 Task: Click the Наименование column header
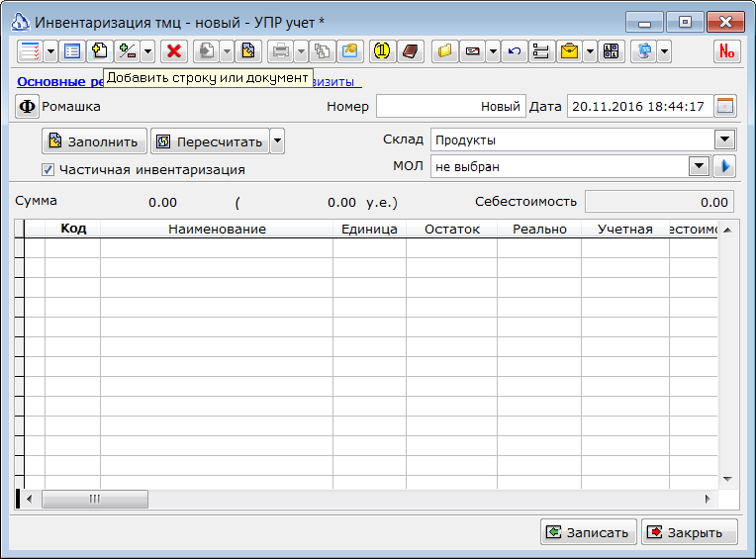tap(217, 229)
